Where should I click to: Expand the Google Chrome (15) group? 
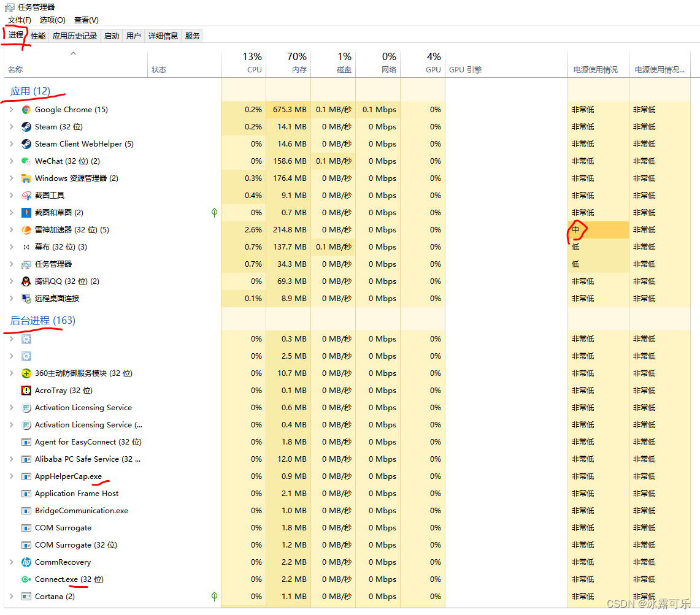12,110
